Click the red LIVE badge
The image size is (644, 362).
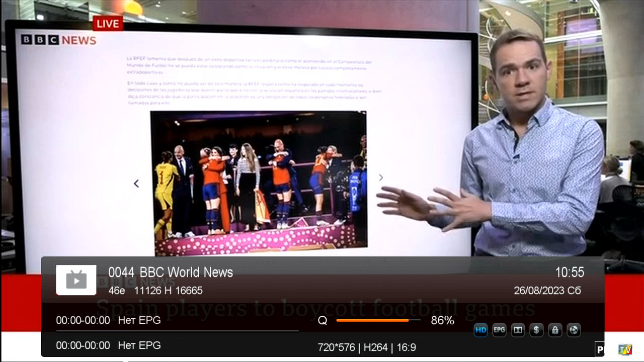(108, 24)
